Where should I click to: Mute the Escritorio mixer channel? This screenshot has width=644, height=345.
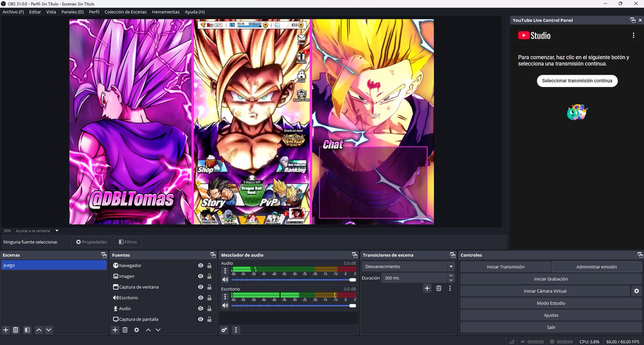[x=225, y=305]
